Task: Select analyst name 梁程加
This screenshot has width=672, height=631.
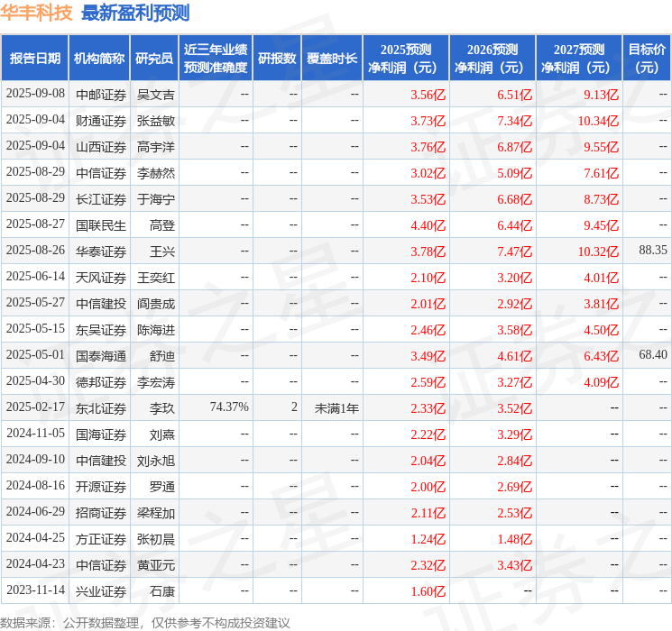Action: [x=155, y=513]
